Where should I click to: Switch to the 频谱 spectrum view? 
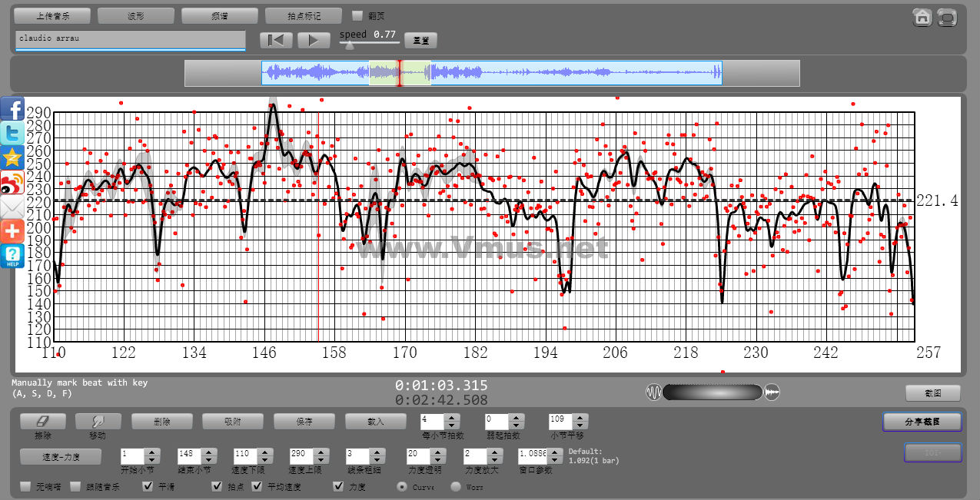click(x=220, y=15)
